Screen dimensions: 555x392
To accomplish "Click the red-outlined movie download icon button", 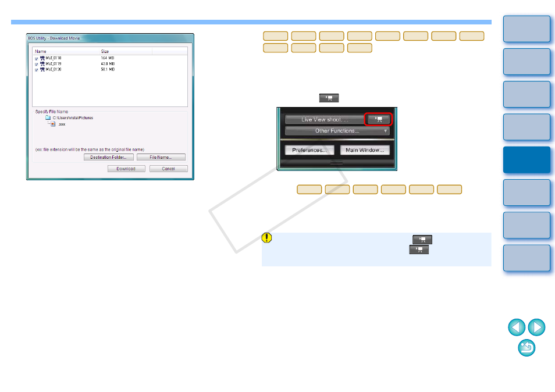I will click(378, 119).
